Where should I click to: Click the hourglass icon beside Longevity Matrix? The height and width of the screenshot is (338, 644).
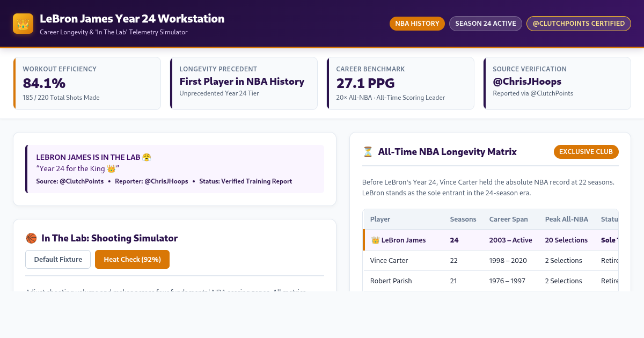click(x=368, y=152)
